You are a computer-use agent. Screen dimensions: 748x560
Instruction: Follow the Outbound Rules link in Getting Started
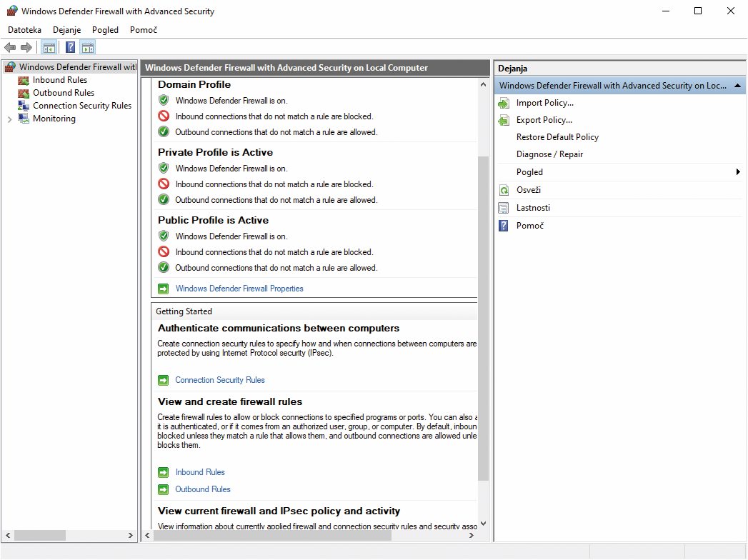pyautogui.click(x=203, y=489)
